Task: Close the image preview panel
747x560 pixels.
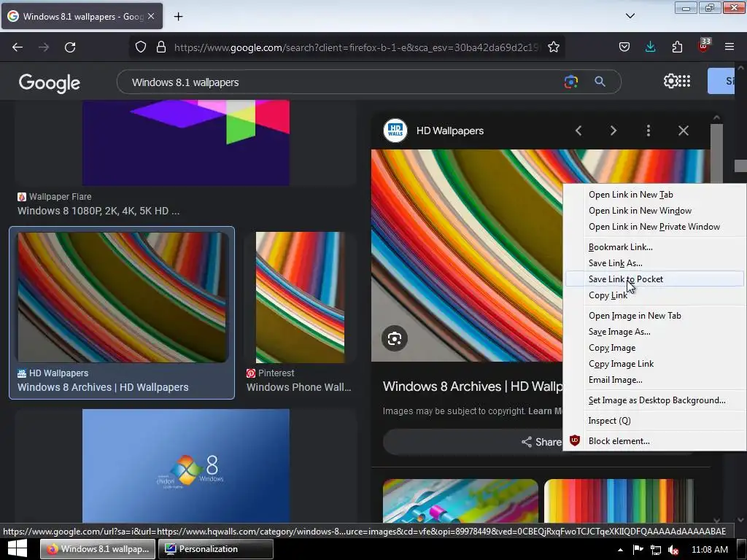Action: pyautogui.click(x=683, y=131)
